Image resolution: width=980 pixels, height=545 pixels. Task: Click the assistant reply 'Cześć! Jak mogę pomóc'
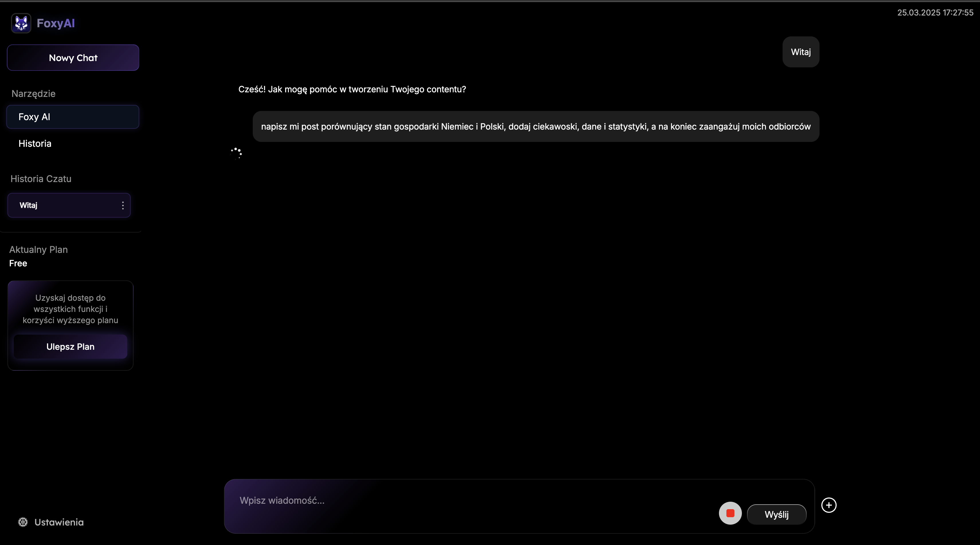point(352,89)
